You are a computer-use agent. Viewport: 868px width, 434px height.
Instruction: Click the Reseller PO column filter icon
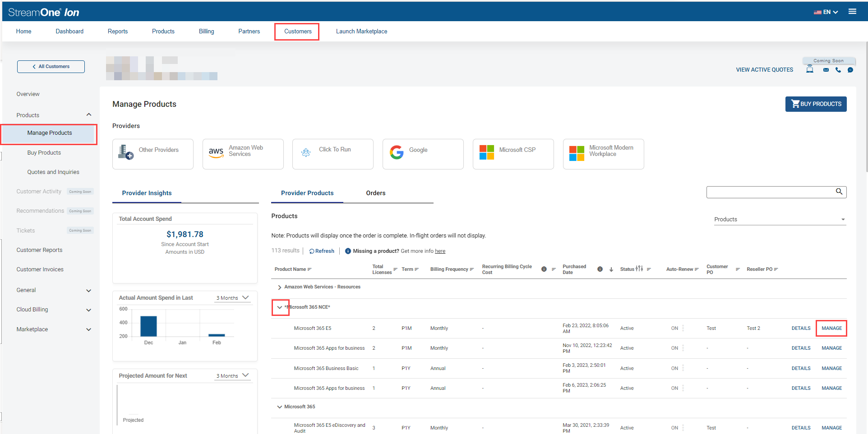[776, 270]
